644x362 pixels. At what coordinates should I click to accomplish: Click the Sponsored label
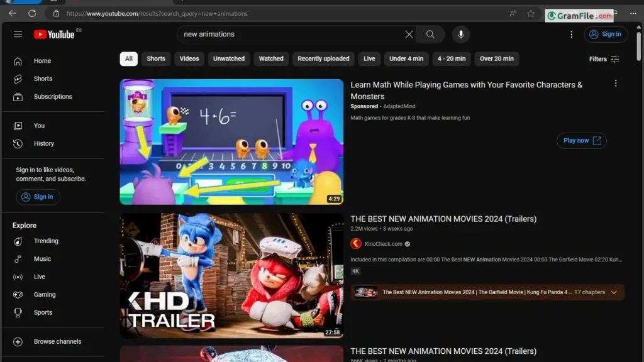[364, 106]
